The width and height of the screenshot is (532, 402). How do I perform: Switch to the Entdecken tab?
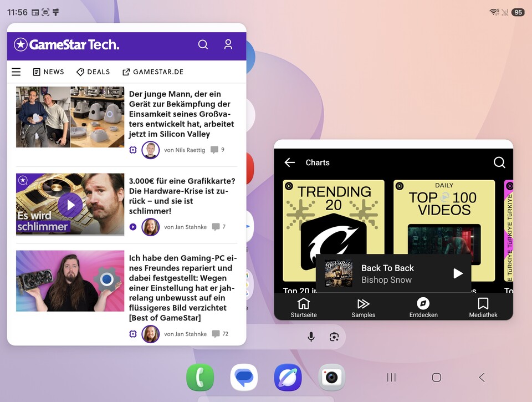[423, 308]
